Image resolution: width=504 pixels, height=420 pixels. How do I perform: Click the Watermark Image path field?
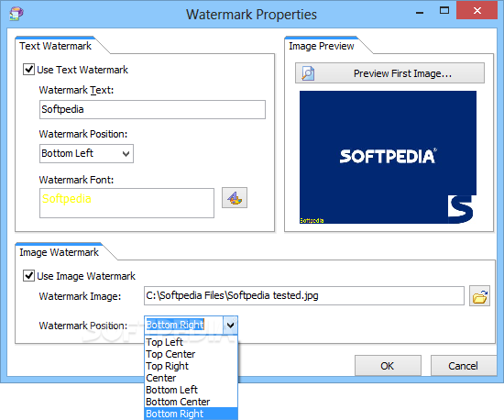(x=304, y=295)
